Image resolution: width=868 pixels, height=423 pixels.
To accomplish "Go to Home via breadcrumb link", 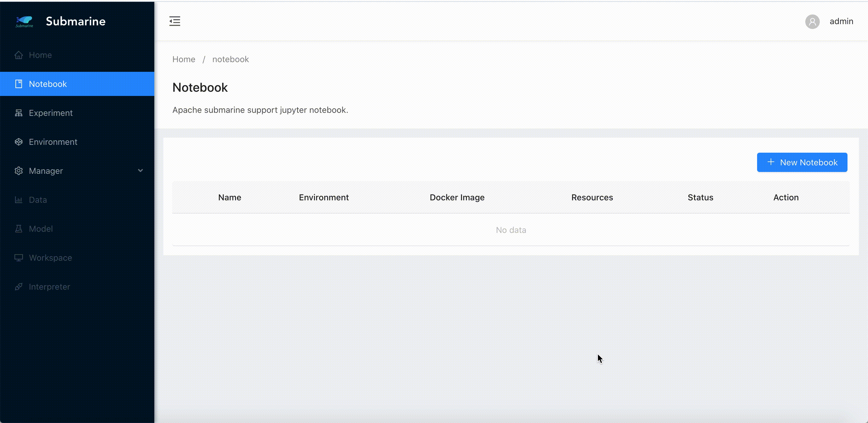I will pyautogui.click(x=184, y=59).
